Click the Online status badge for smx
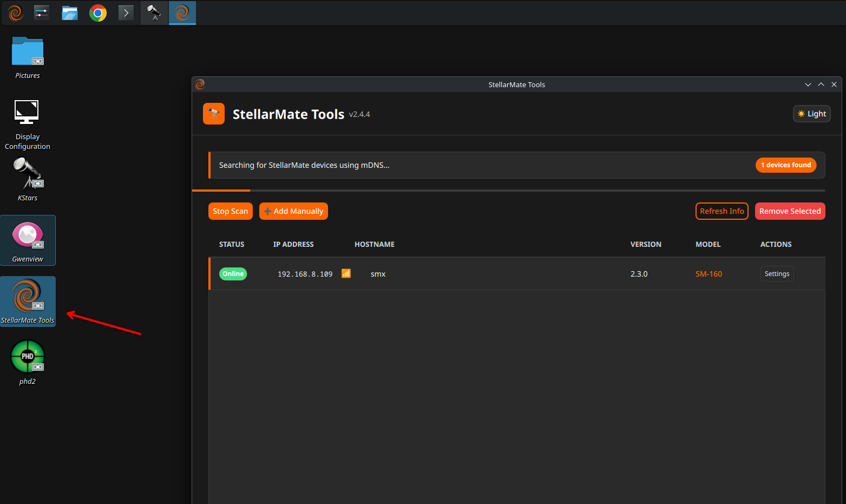 coord(233,274)
